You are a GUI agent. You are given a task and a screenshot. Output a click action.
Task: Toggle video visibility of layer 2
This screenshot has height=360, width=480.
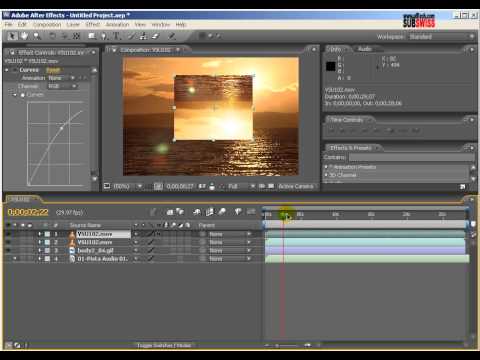(8, 242)
